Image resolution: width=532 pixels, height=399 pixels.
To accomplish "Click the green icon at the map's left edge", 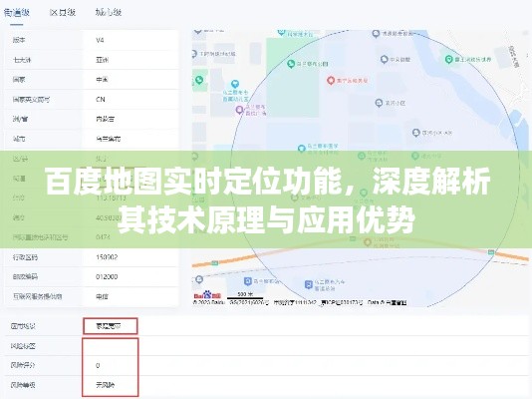I will [x=199, y=80].
